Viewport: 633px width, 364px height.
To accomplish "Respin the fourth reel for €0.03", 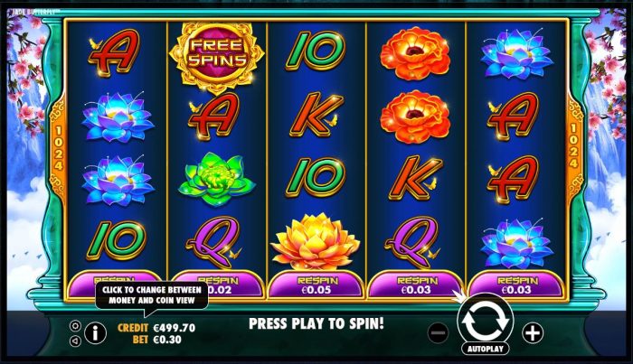I will pyautogui.click(x=416, y=285).
